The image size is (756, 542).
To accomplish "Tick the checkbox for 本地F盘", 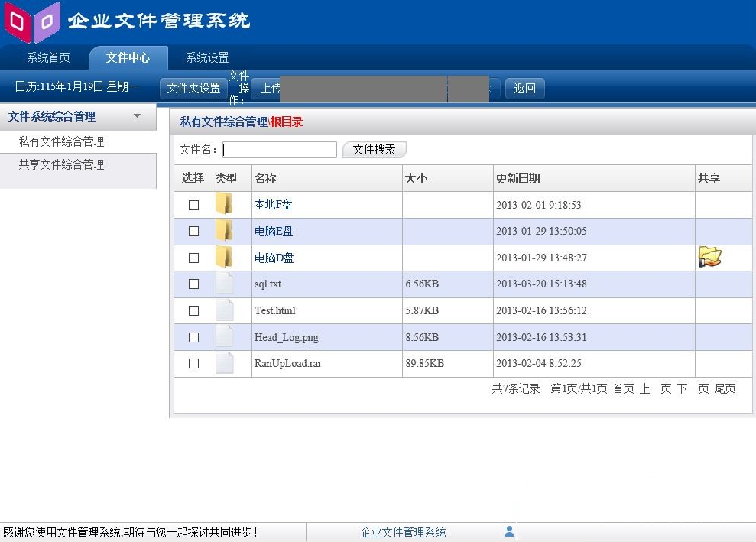I will (194, 205).
